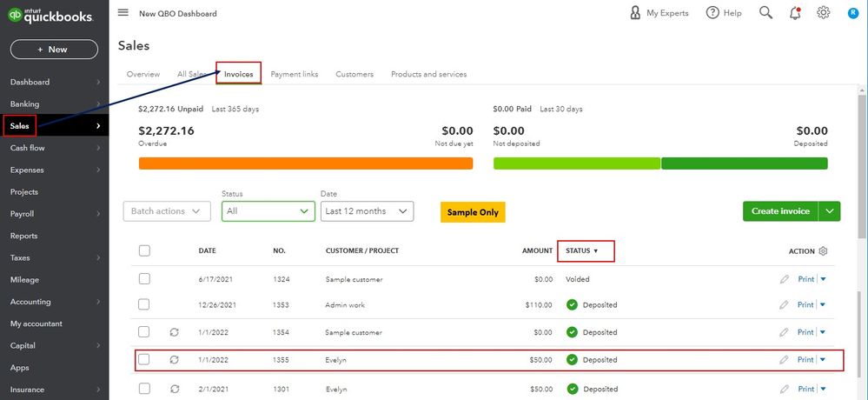This screenshot has width=868, height=400.
Task: Open the Payment links tab
Action: pyautogui.click(x=295, y=74)
